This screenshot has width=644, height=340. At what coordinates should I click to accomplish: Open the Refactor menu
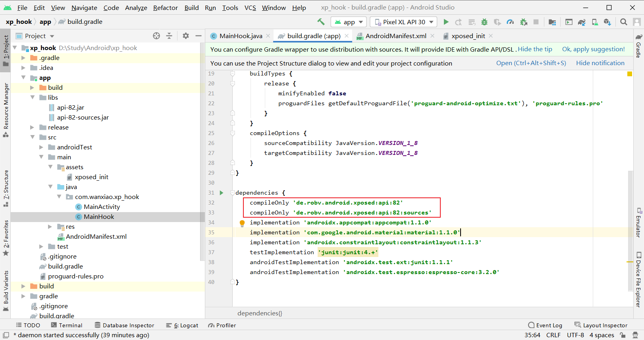pyautogui.click(x=166, y=8)
